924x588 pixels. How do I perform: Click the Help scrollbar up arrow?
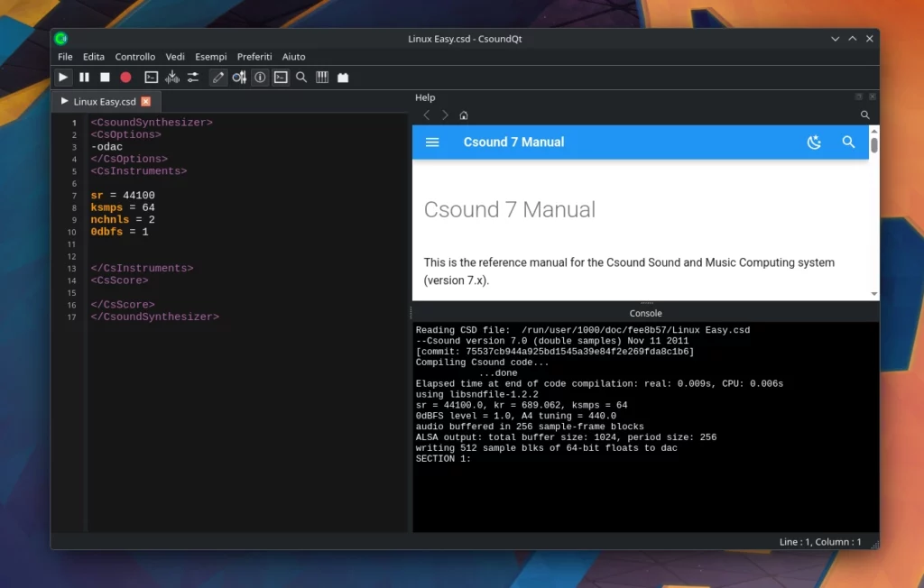coord(873,130)
